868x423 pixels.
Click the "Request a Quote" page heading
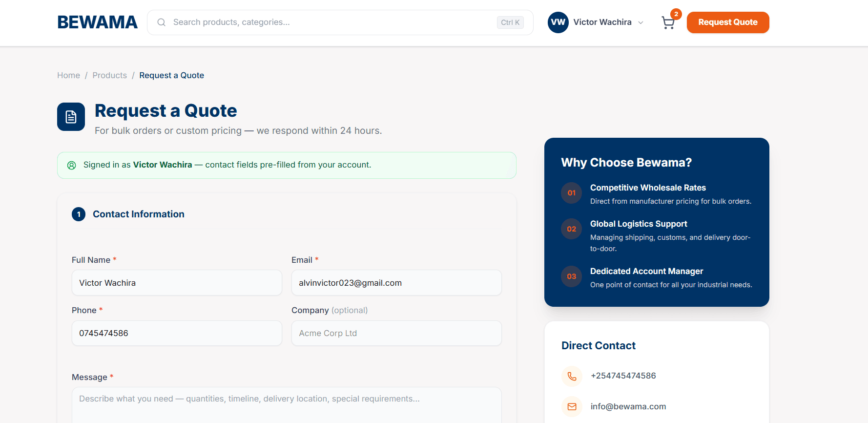tap(165, 111)
